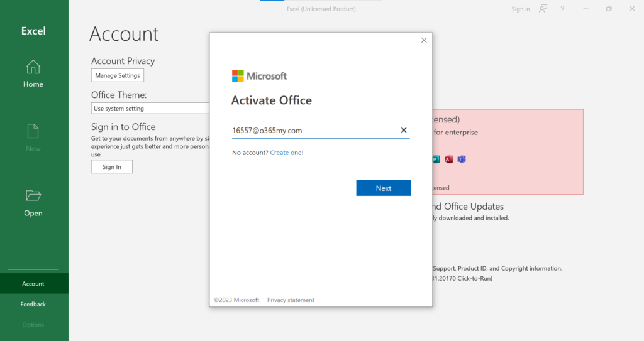
Task: Open the Options sidebar item
Action: click(x=33, y=325)
